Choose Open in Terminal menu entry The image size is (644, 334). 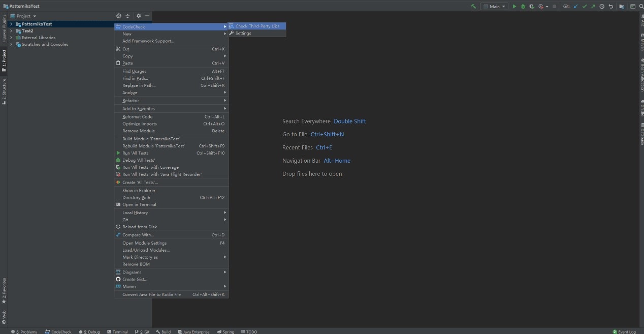172,205
